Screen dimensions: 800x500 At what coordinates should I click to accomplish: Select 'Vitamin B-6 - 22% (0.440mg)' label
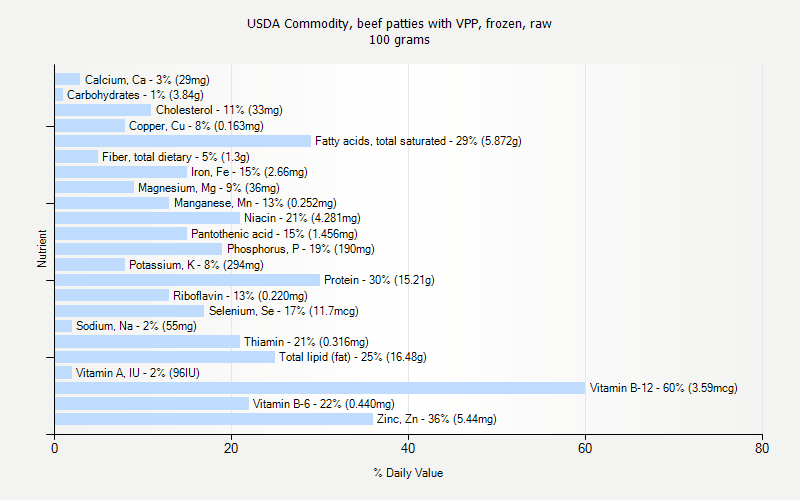click(323, 404)
